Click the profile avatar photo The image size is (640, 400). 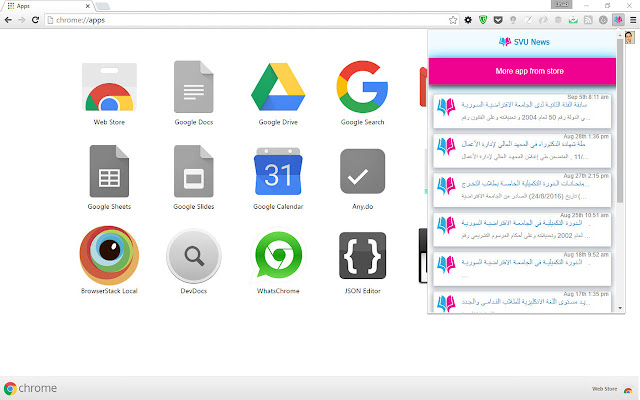[629, 37]
